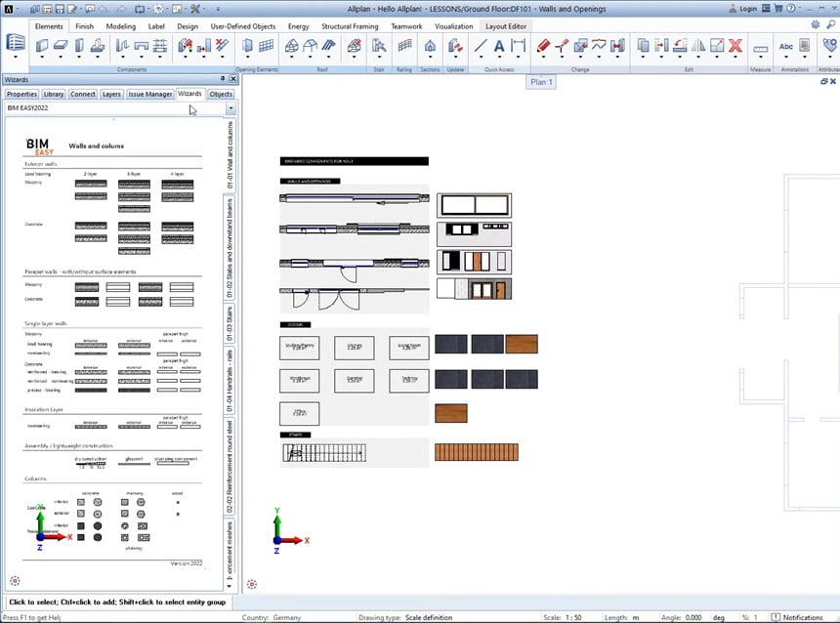Click the Plan: 1 viewport label
This screenshot has height=623, width=840.
pyautogui.click(x=541, y=82)
